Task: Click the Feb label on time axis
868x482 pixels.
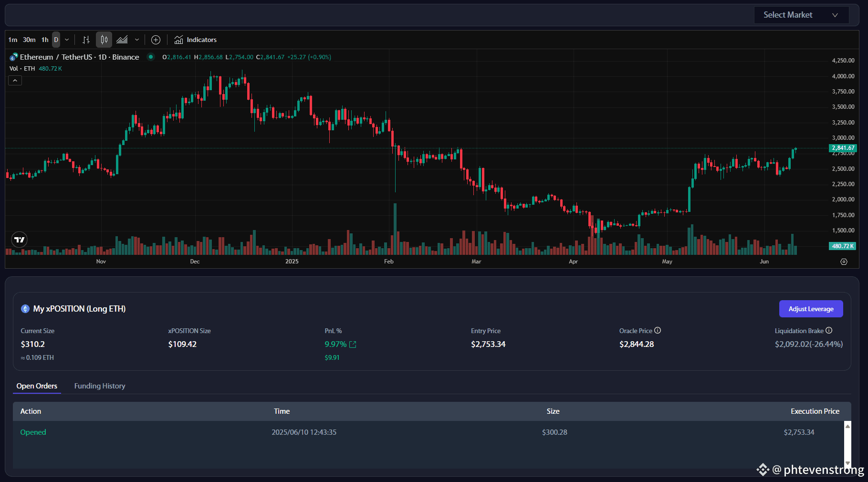Action: click(x=389, y=262)
